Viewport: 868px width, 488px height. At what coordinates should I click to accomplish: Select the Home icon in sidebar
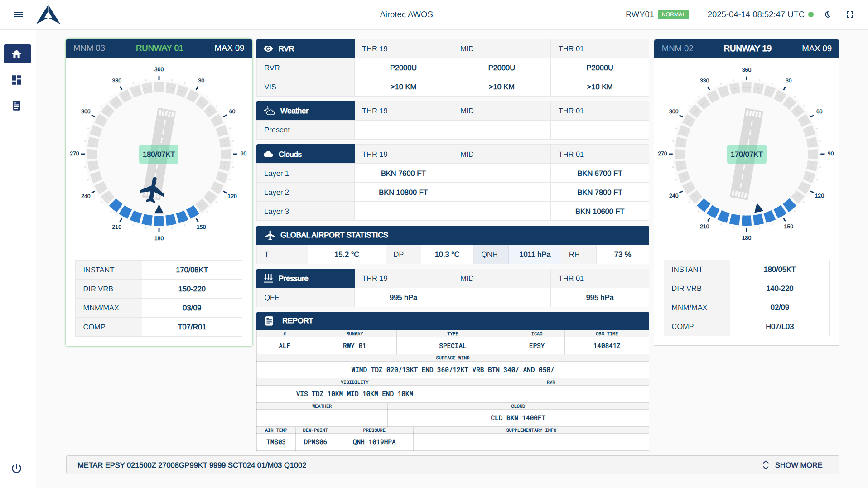(x=17, y=53)
